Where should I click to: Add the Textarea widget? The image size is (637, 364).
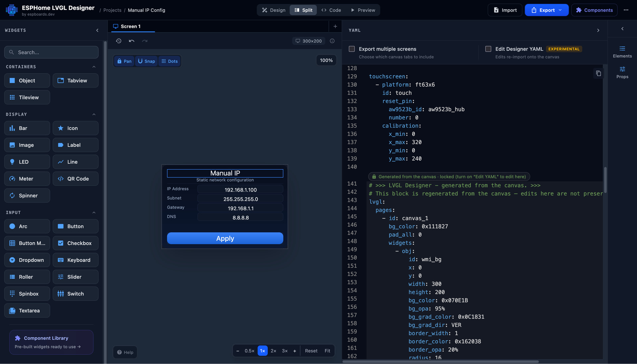(27, 311)
